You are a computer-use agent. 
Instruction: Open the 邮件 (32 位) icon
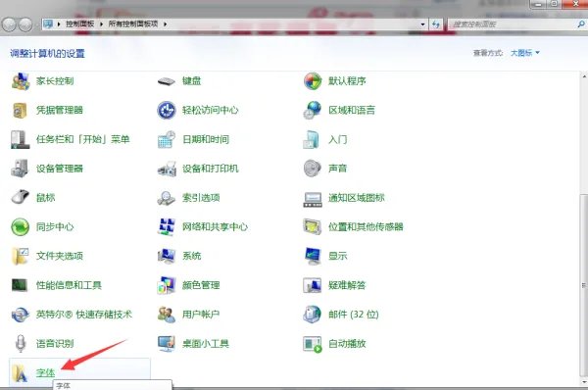pyautogui.click(x=313, y=315)
